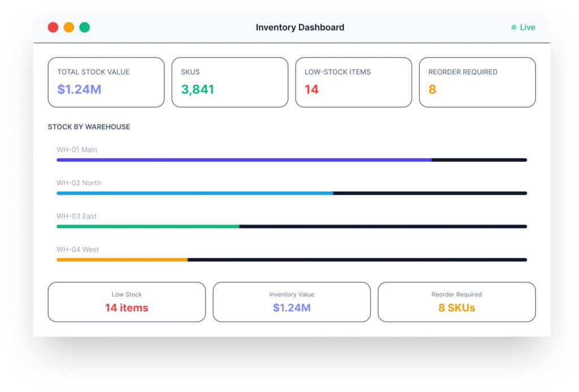Open the Low-Stock Items card

coord(353,83)
